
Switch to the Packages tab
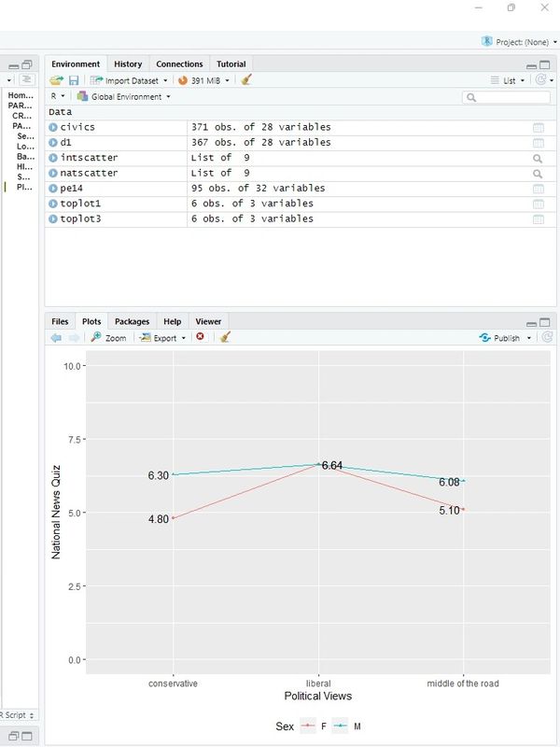tap(132, 321)
